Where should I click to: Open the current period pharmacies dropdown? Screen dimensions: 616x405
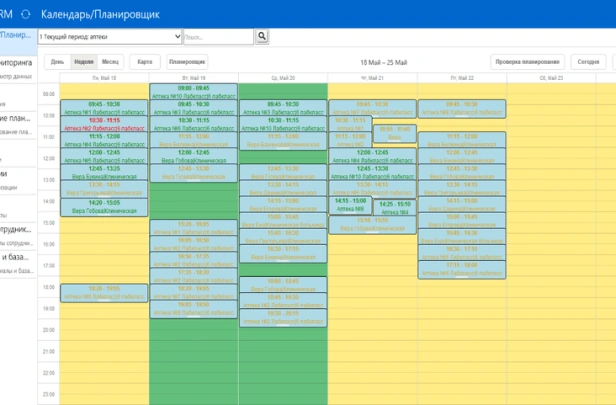point(110,36)
